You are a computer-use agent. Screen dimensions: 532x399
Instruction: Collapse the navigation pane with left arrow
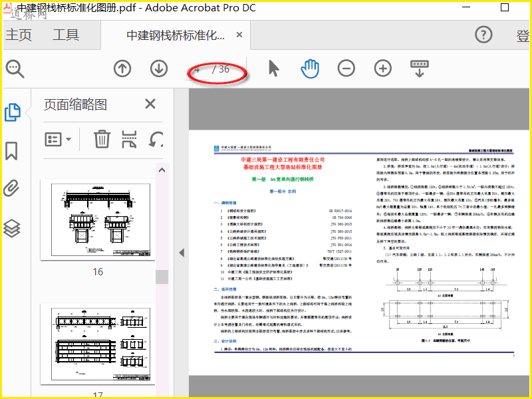[182, 253]
